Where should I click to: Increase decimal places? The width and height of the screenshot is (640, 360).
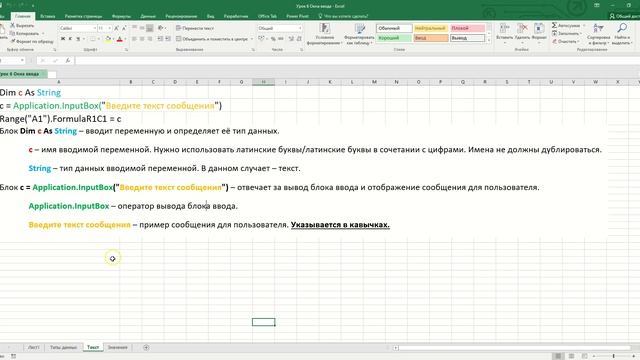point(291,39)
